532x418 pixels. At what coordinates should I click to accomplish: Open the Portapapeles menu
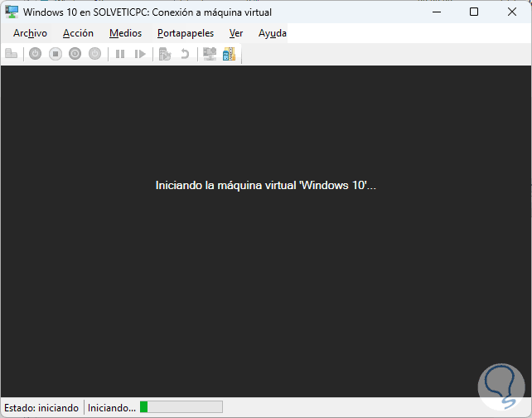186,33
